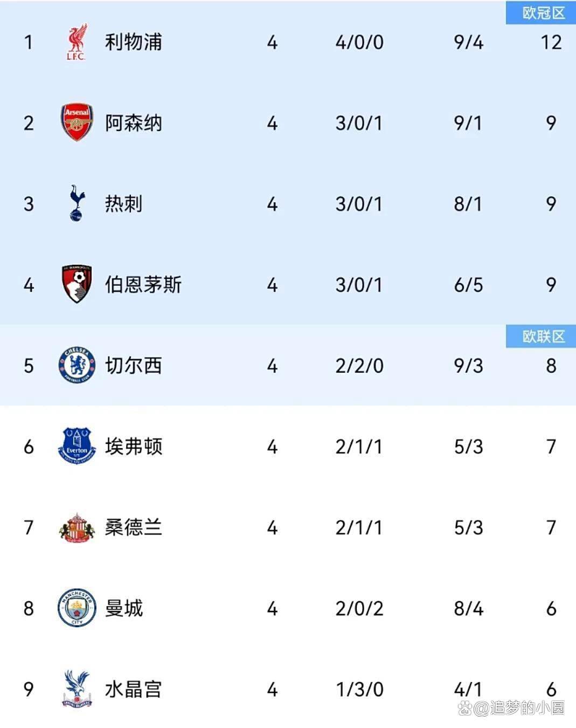Click Manchester City's 2/0/2 record
Screen dimensions: 576x728
click(x=359, y=608)
